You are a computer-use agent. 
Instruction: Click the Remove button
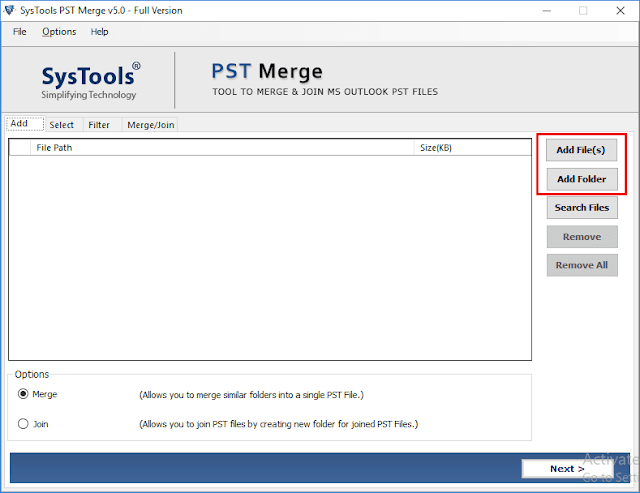point(582,237)
